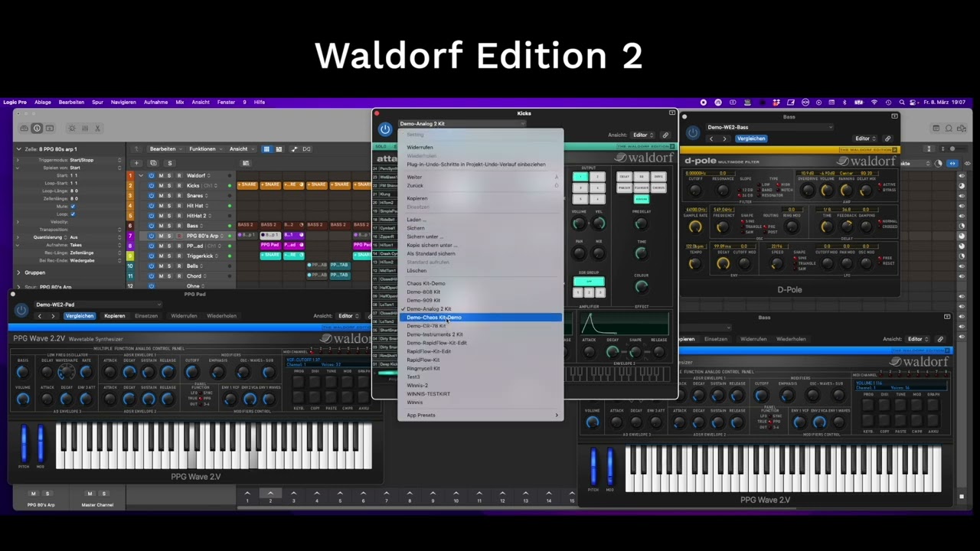This screenshot has width=980, height=551.
Task: Open Smart Controls brightness dial icon
Action: 72,129
